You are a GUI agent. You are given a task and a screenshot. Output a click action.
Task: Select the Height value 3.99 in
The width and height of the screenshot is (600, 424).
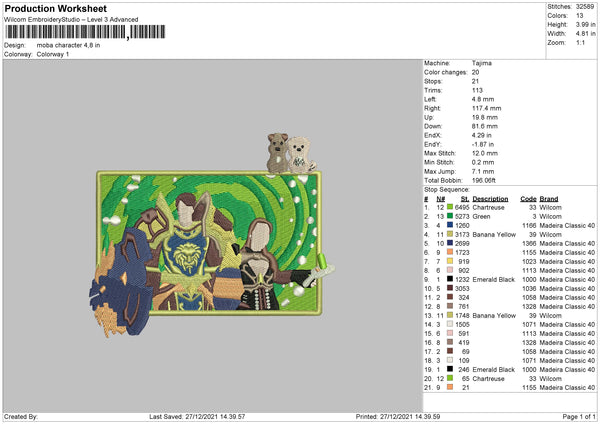pyautogui.click(x=585, y=24)
